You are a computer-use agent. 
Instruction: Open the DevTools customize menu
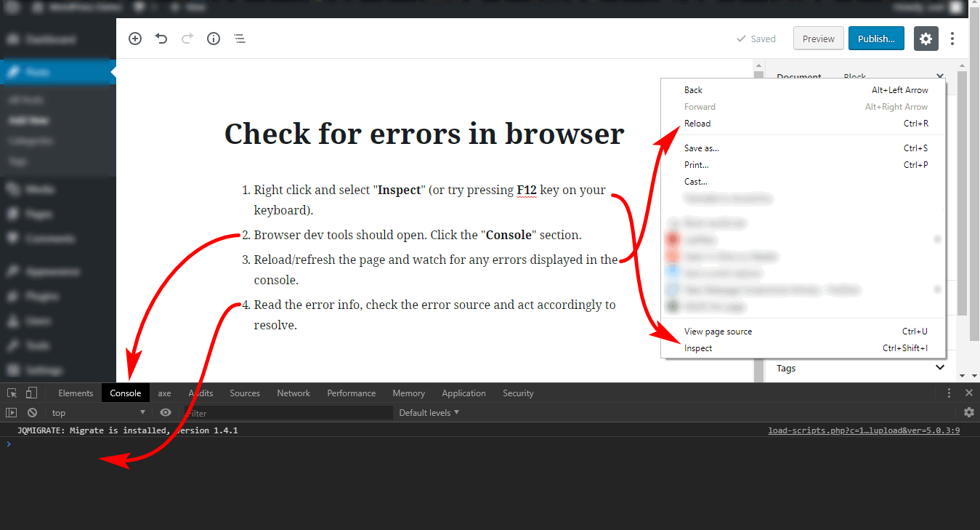(949, 393)
